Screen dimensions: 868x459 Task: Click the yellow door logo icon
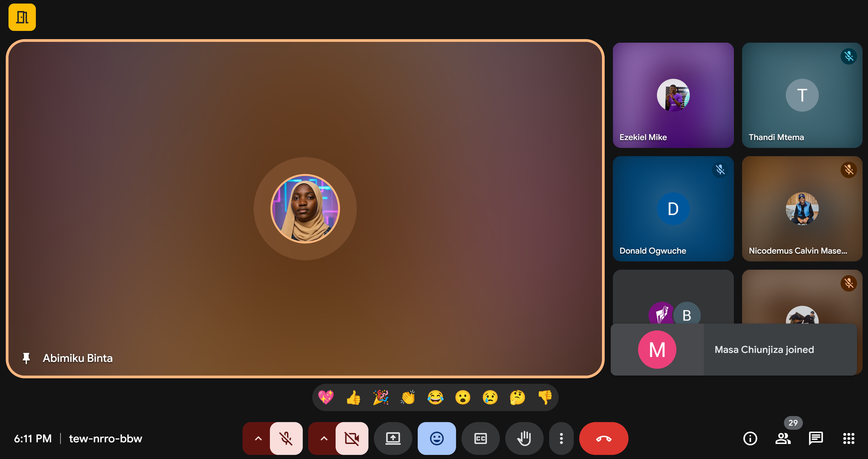(x=22, y=17)
